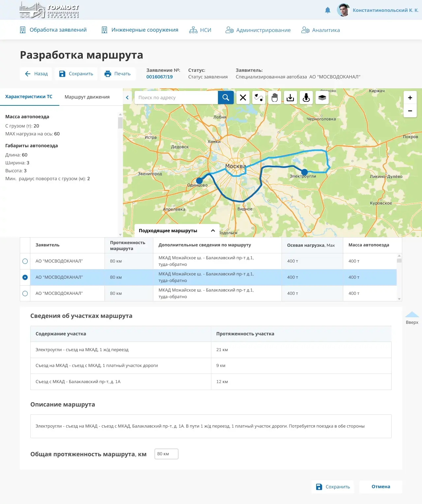
Task: Open Константинопольский К. К. user name
Action: coord(385,10)
